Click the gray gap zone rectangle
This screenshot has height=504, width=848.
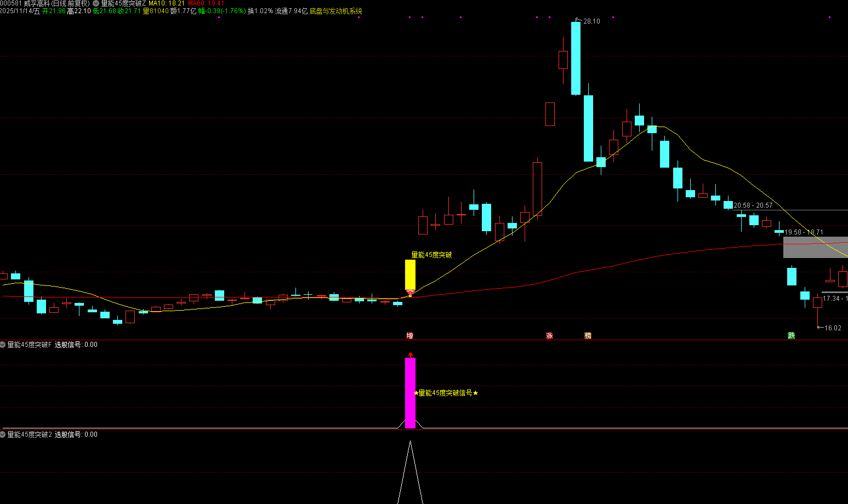(815, 248)
